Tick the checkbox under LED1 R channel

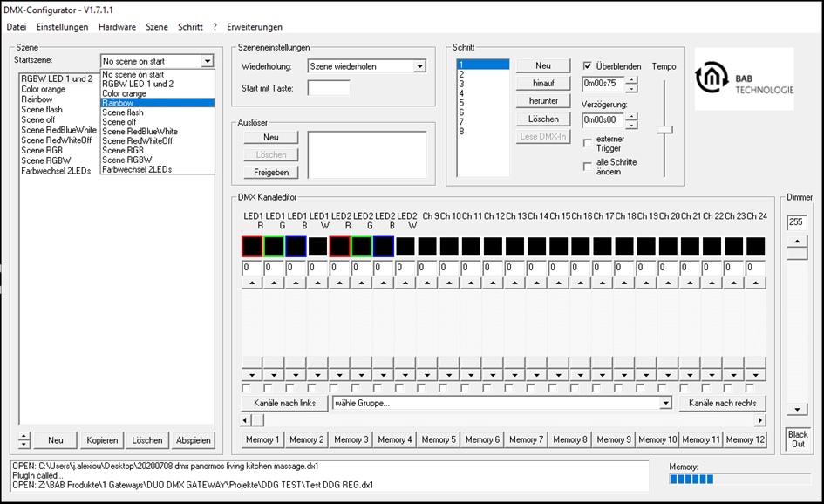click(246, 388)
